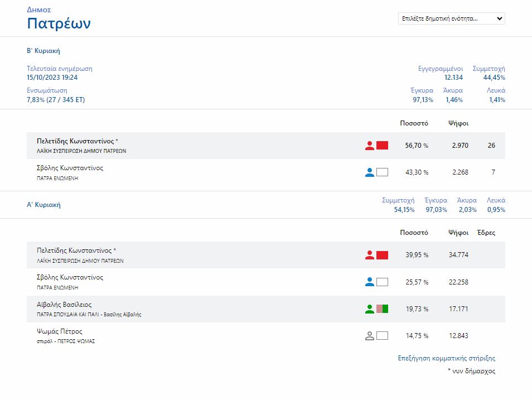
Task: Click the Πατρέων page title
Action: click(59, 23)
